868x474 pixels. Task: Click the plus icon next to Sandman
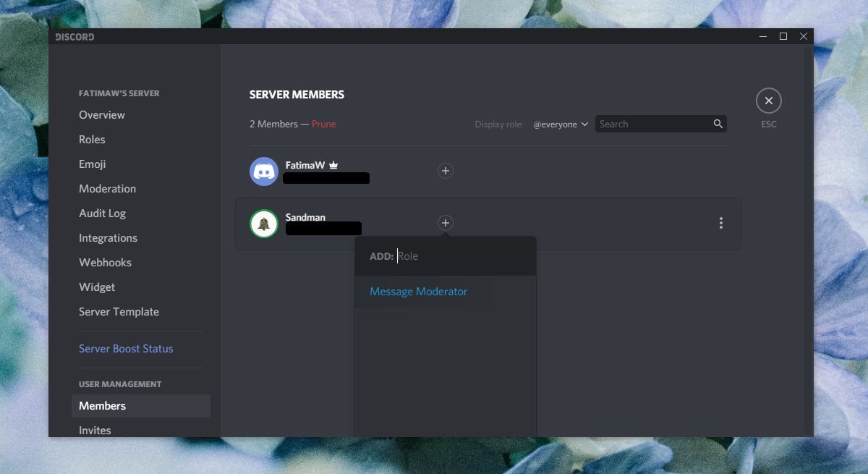click(x=445, y=223)
